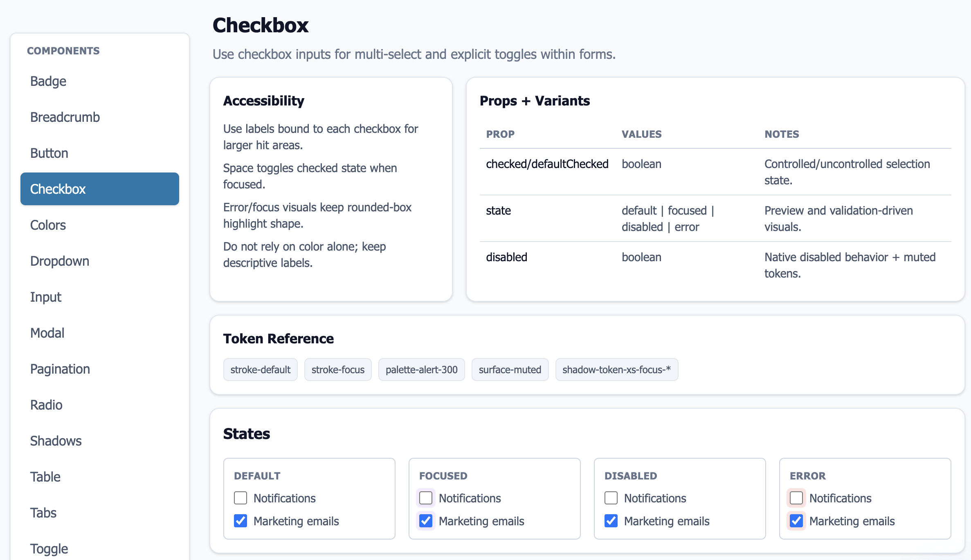
Task: Open the Badge component page
Action: coord(48,81)
